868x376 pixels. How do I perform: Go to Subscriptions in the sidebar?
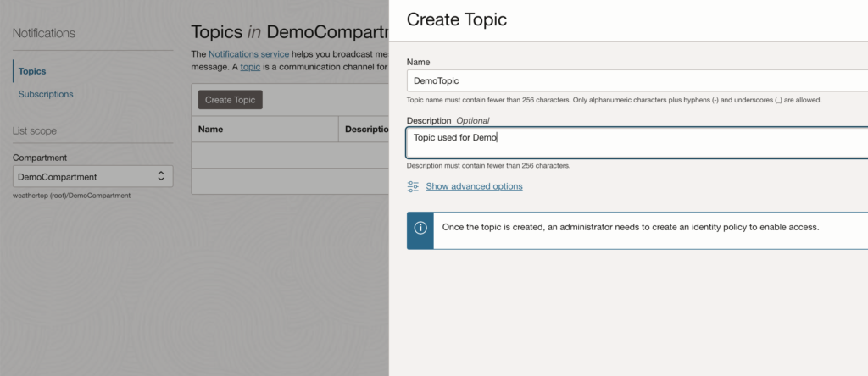pyautogui.click(x=46, y=94)
